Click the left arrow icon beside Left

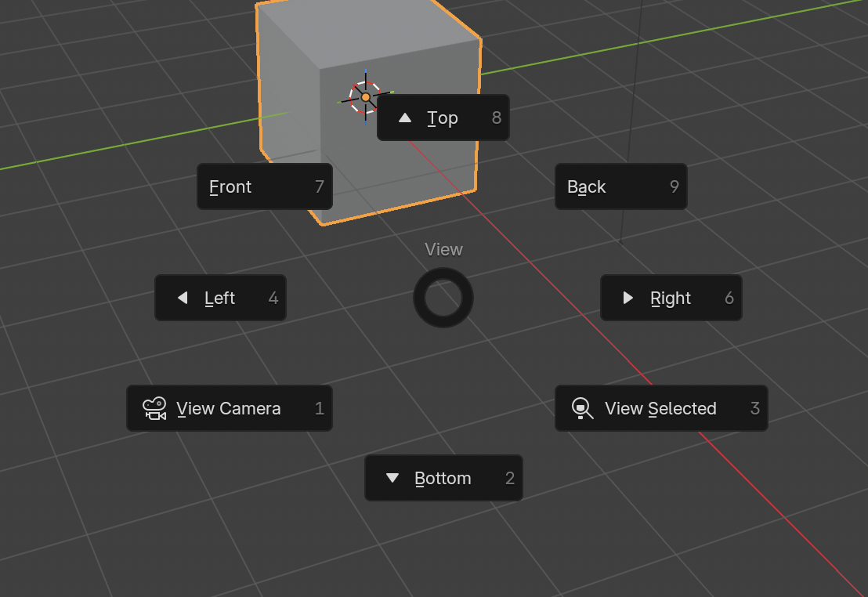click(x=182, y=298)
